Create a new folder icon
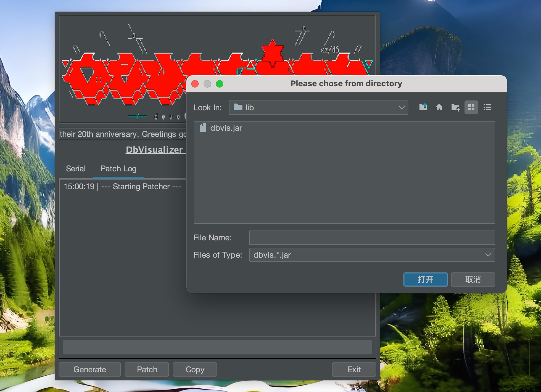This screenshot has height=392, width=541. 455,107
